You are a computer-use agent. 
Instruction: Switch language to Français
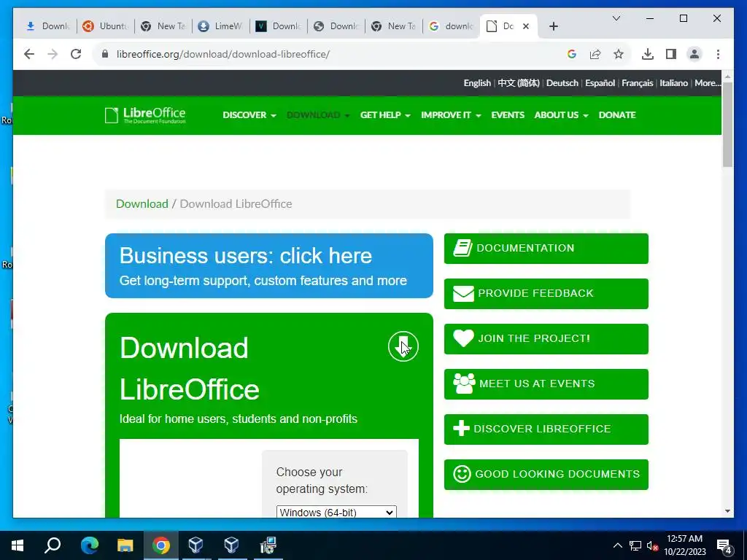(637, 83)
